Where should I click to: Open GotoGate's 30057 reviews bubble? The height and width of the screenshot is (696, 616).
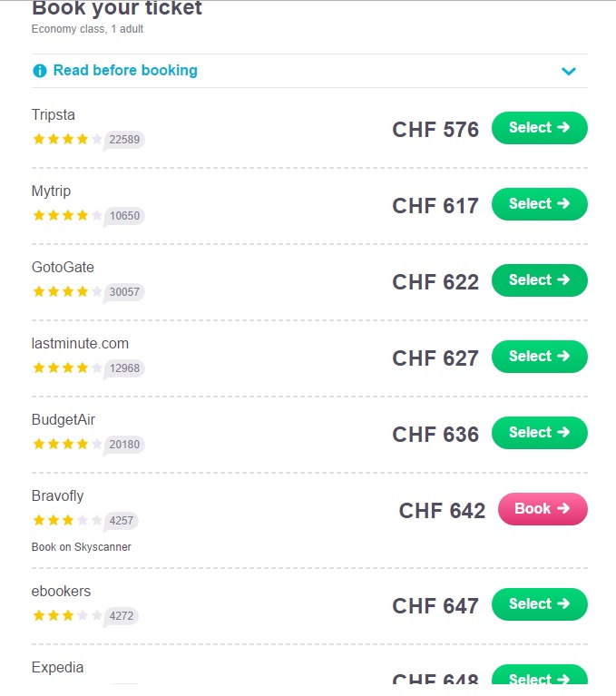[x=124, y=292]
